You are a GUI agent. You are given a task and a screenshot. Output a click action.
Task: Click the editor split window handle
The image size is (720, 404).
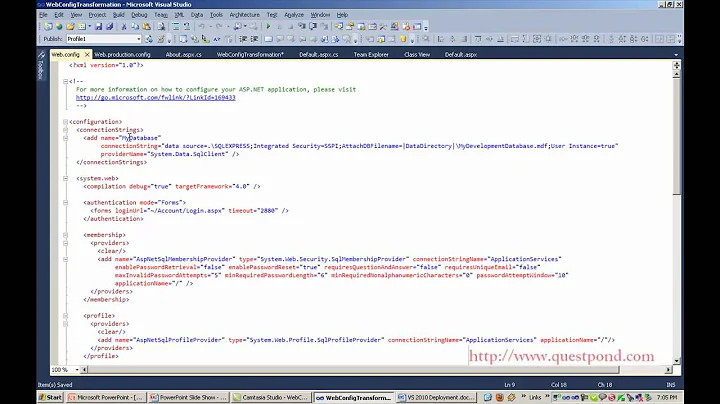676,65
